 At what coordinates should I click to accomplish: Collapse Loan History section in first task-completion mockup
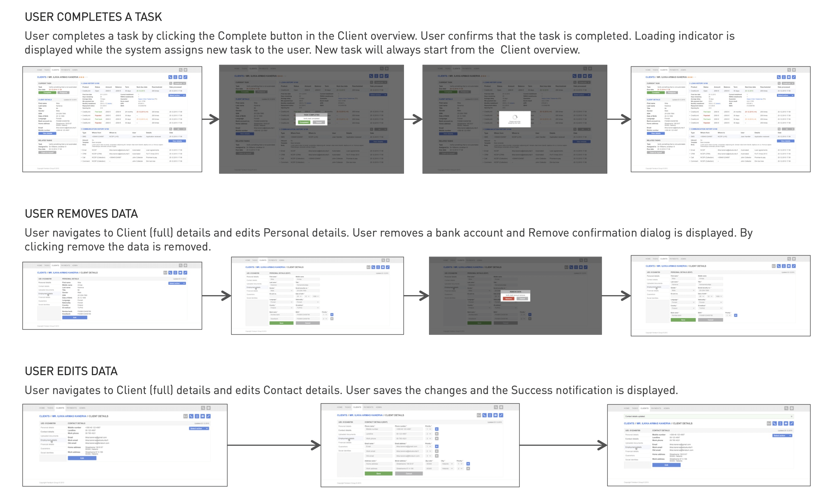pyautogui.click(x=81, y=83)
